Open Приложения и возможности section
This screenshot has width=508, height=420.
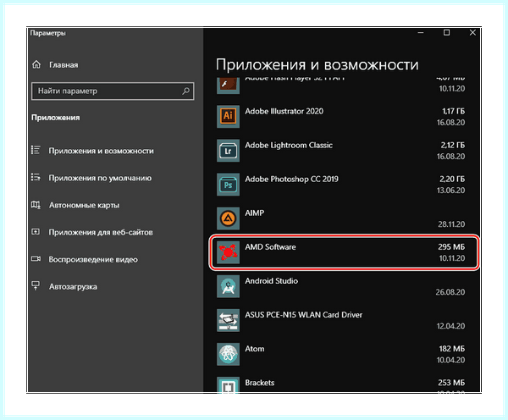pyautogui.click(x=101, y=151)
